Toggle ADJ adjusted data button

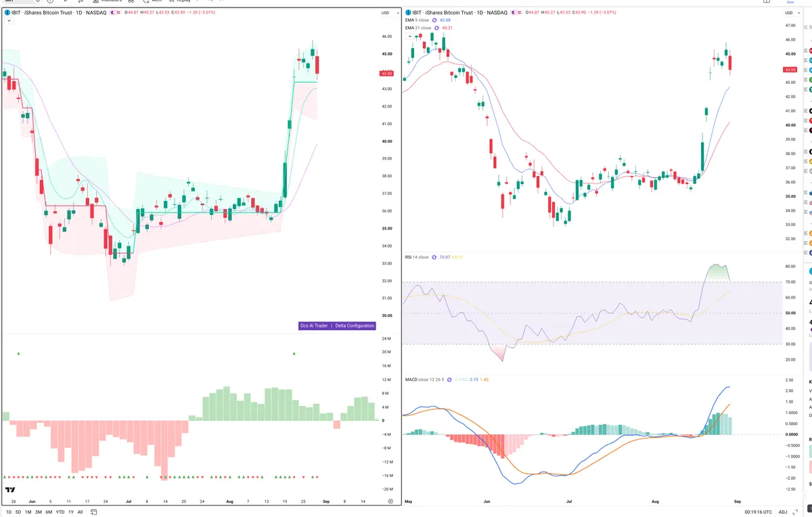point(783,512)
